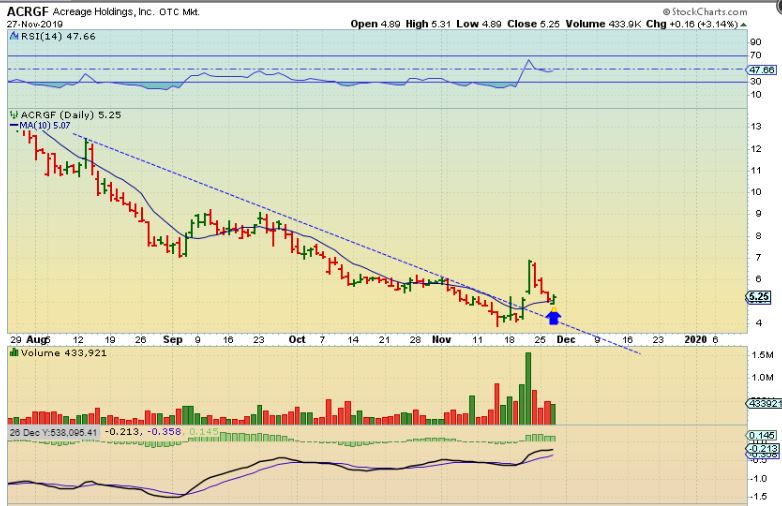Click the '2020' year label on date axis
The height and width of the screenshot is (506, 782).
coord(696,339)
